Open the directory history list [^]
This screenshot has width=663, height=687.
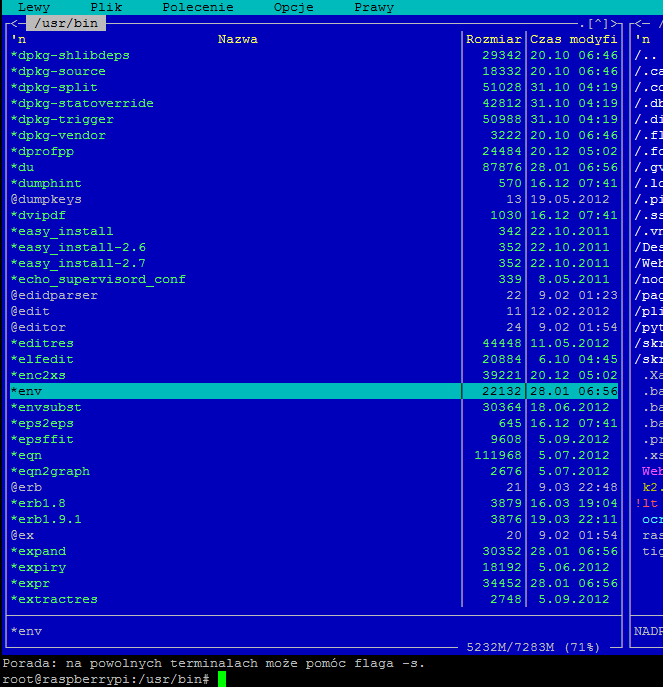pyautogui.click(x=598, y=23)
